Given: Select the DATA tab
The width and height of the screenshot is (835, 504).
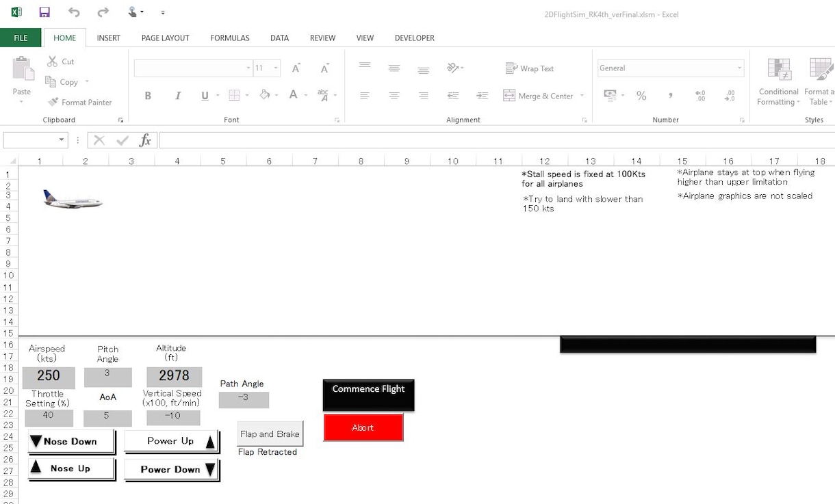Looking at the screenshot, I should 279,38.
